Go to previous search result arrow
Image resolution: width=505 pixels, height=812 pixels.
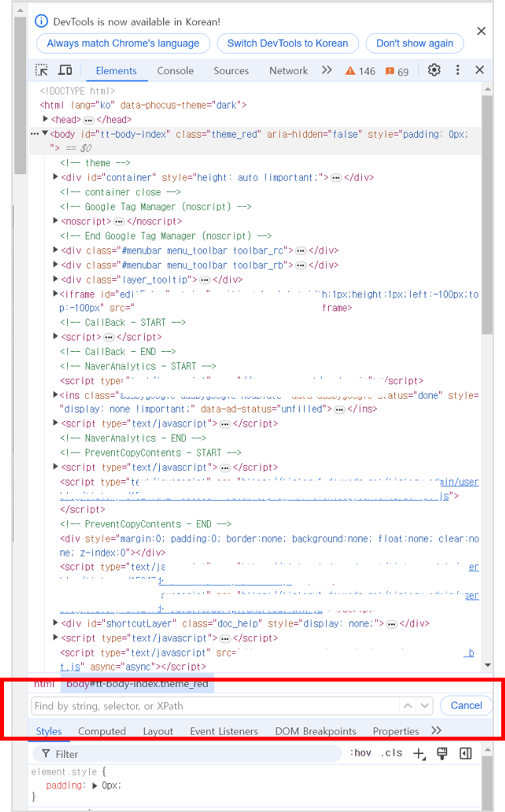[408, 706]
